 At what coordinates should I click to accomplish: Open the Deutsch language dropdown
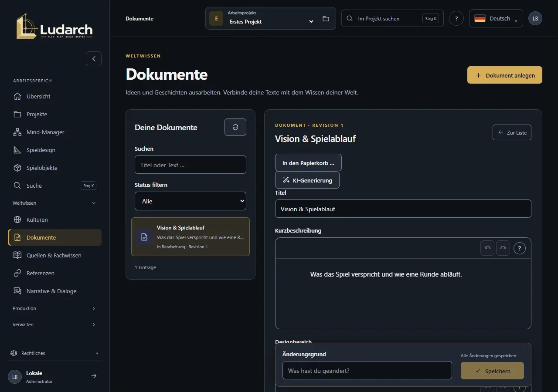(x=496, y=18)
